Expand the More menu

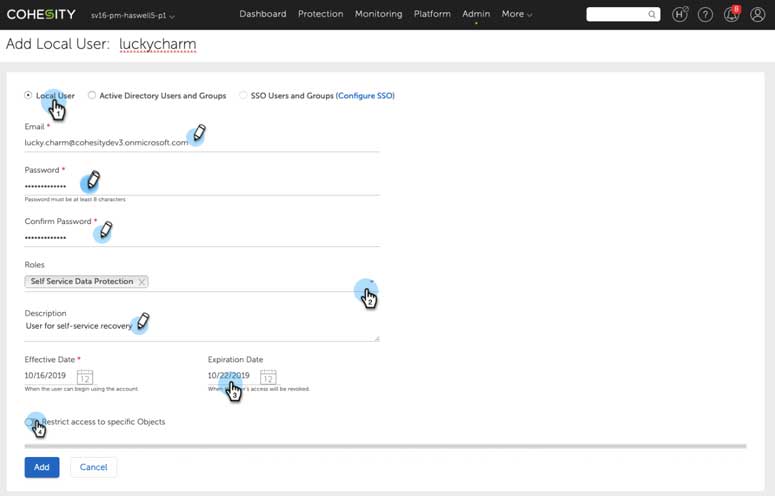tap(516, 14)
